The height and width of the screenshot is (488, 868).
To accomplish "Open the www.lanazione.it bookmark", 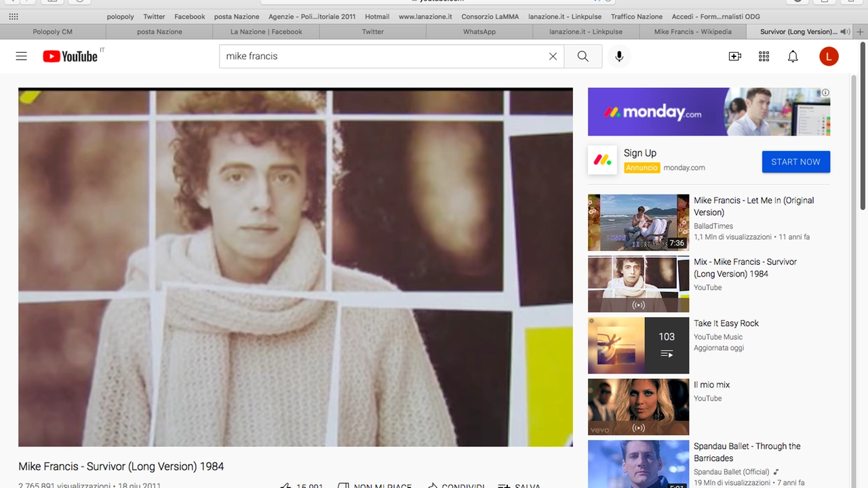I will pos(425,16).
